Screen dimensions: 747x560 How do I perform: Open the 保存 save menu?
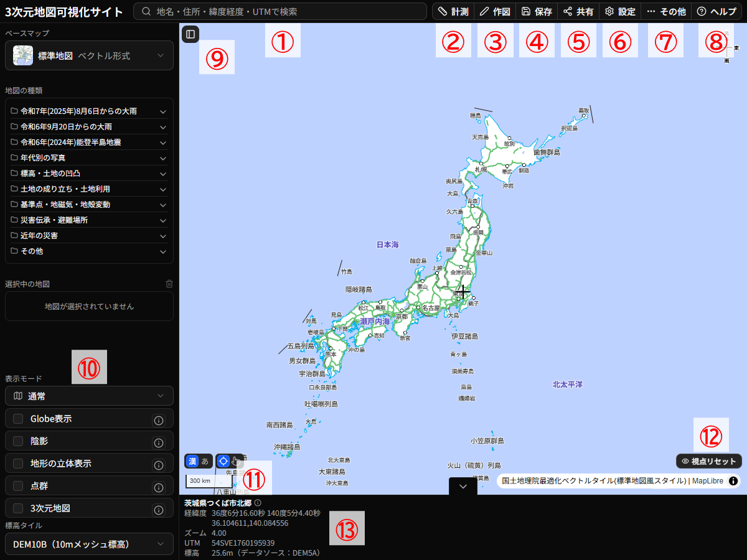tap(537, 11)
